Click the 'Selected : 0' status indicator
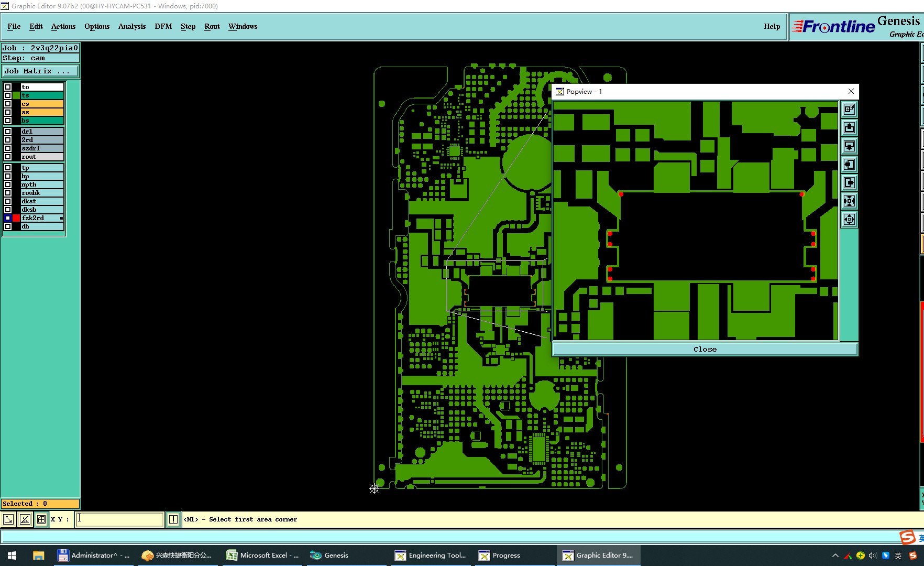The height and width of the screenshot is (566, 924). [x=40, y=504]
